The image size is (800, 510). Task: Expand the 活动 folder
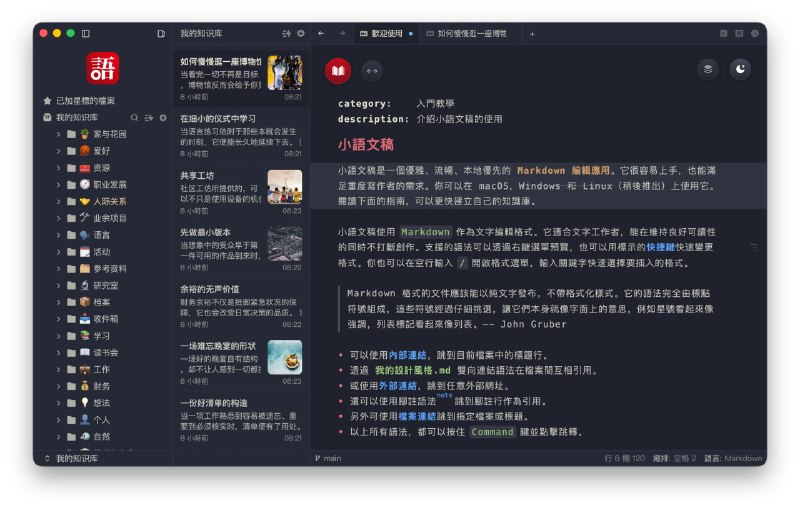(x=58, y=252)
